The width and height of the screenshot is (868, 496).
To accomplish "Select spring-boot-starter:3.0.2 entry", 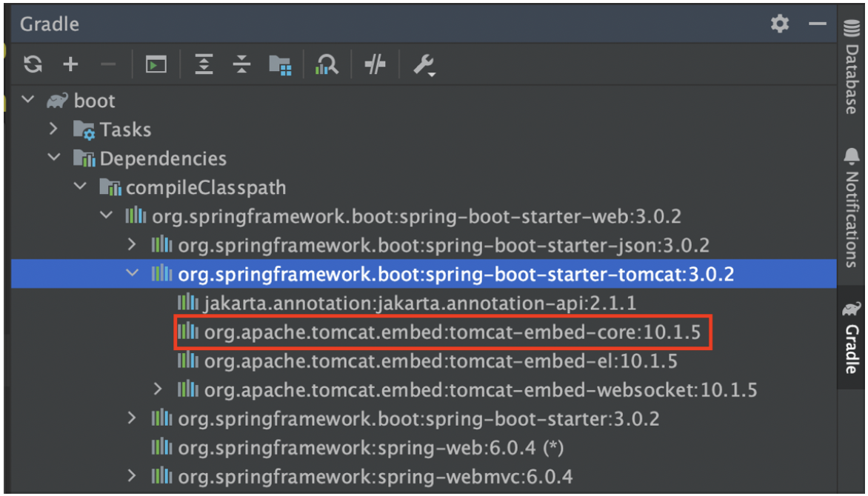I will tap(424, 418).
